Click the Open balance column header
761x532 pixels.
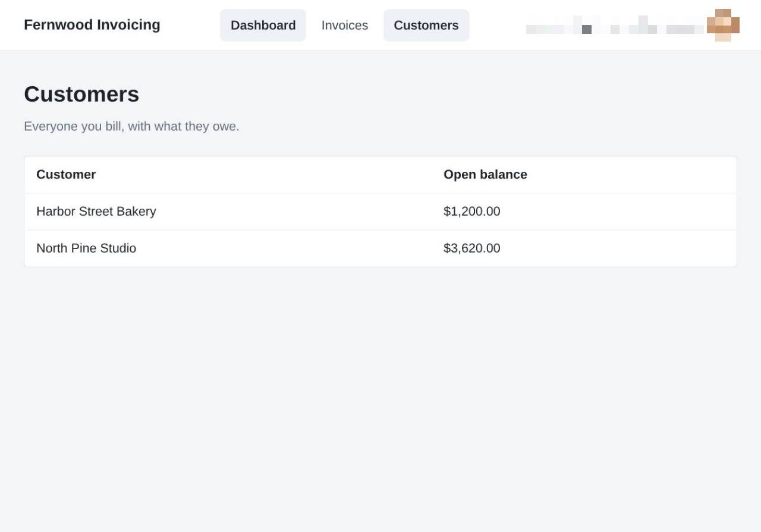click(485, 175)
